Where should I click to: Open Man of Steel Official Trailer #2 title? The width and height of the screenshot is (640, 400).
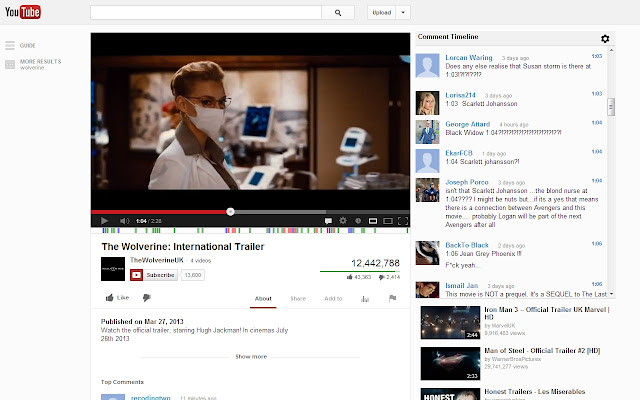[542, 351]
